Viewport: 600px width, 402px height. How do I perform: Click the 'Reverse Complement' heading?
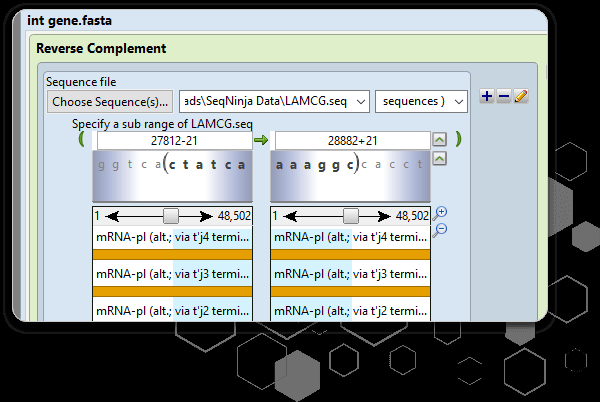tap(101, 49)
